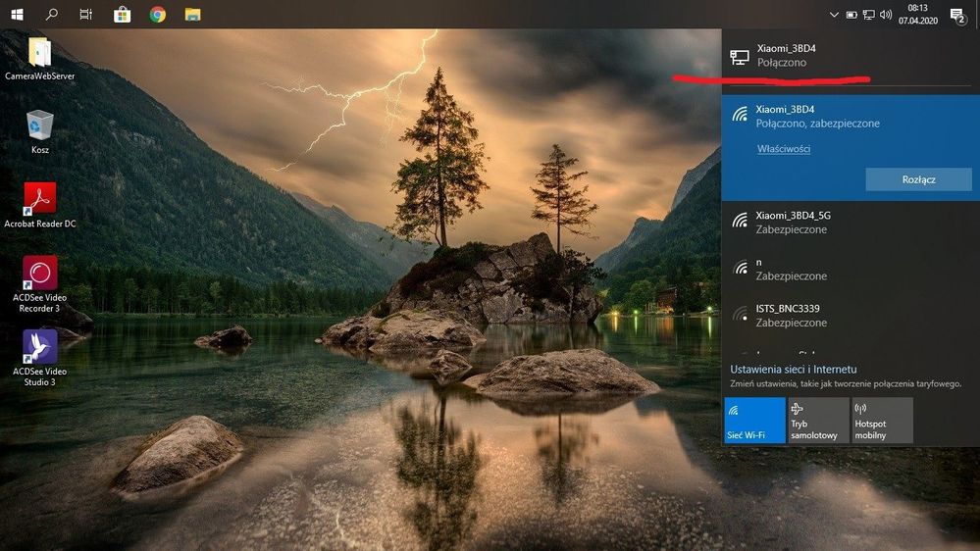Select ACDSee Video Studio 3 shortcut

(40, 358)
